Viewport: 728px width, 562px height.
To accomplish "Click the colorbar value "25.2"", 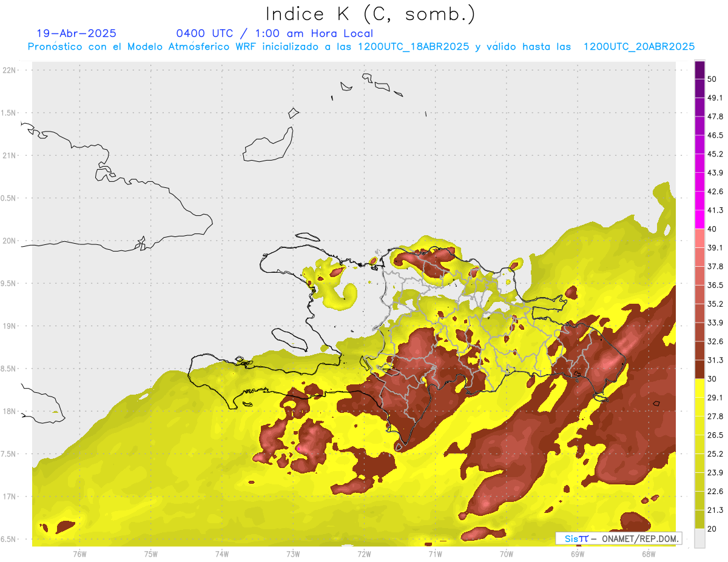I will point(715,454).
